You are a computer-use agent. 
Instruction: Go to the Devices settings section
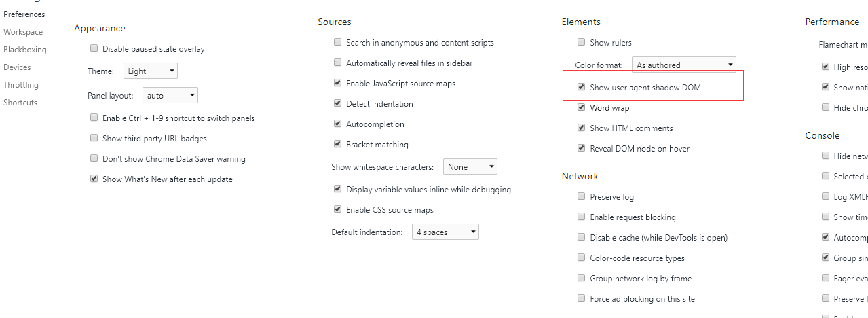(x=17, y=67)
